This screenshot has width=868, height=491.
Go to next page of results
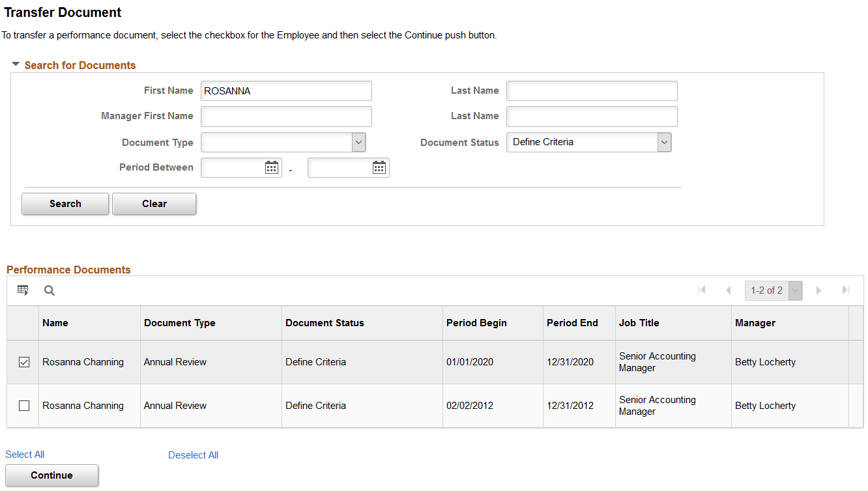819,290
